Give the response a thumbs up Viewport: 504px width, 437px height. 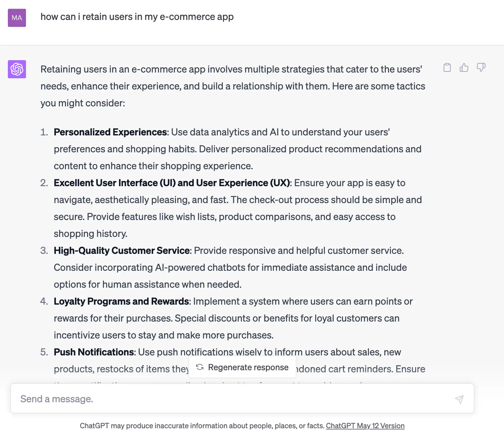pyautogui.click(x=464, y=67)
